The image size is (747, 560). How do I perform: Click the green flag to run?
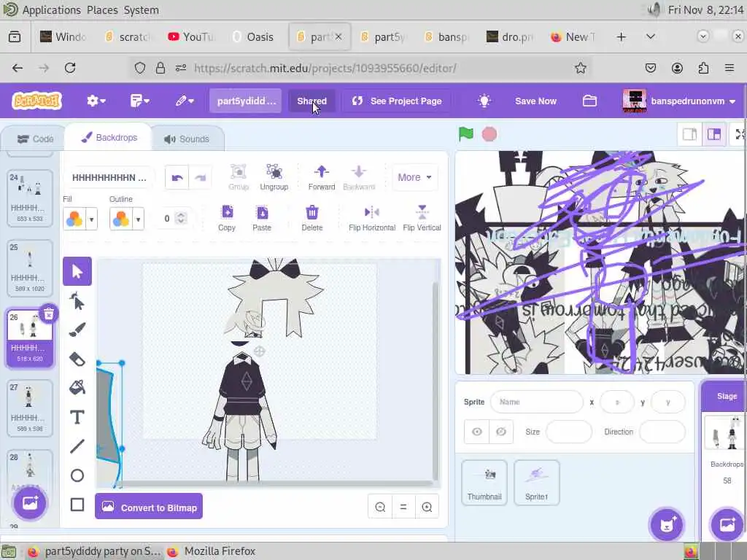[466, 134]
